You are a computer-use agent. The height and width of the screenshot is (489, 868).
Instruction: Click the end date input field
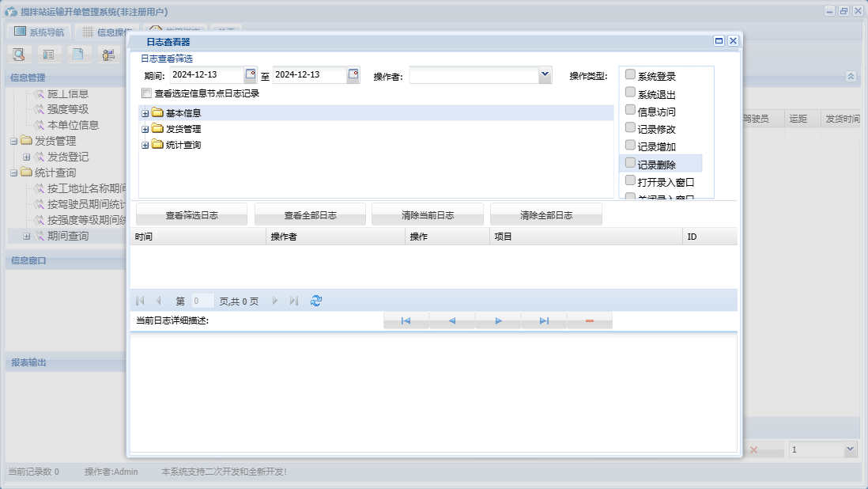click(309, 74)
